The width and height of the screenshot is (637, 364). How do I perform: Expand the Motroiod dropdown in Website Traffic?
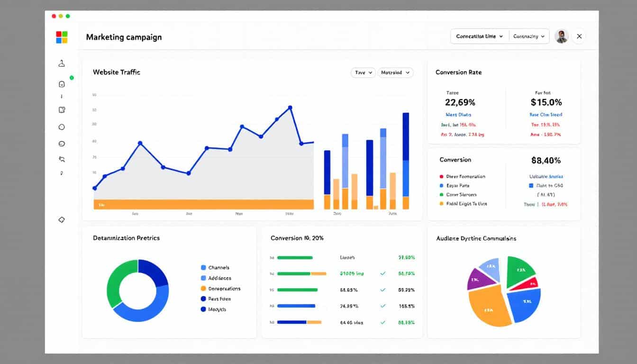[395, 73]
